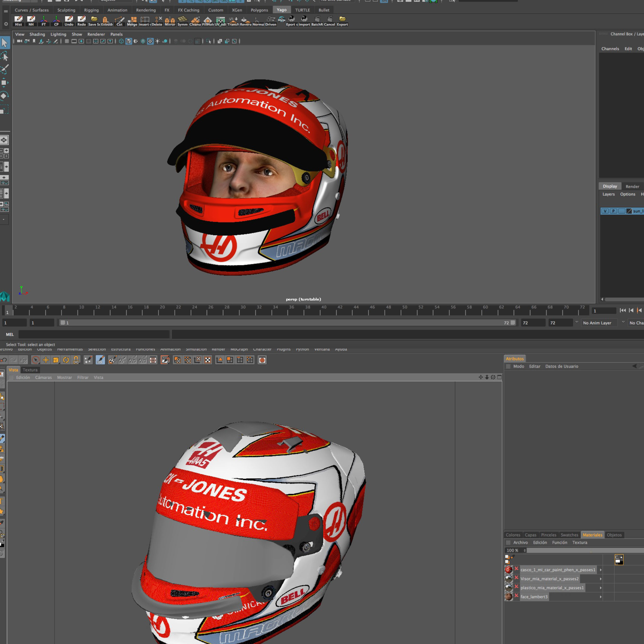Switch to the Polygons shelf tab
This screenshot has height=644, width=644.
(x=259, y=10)
